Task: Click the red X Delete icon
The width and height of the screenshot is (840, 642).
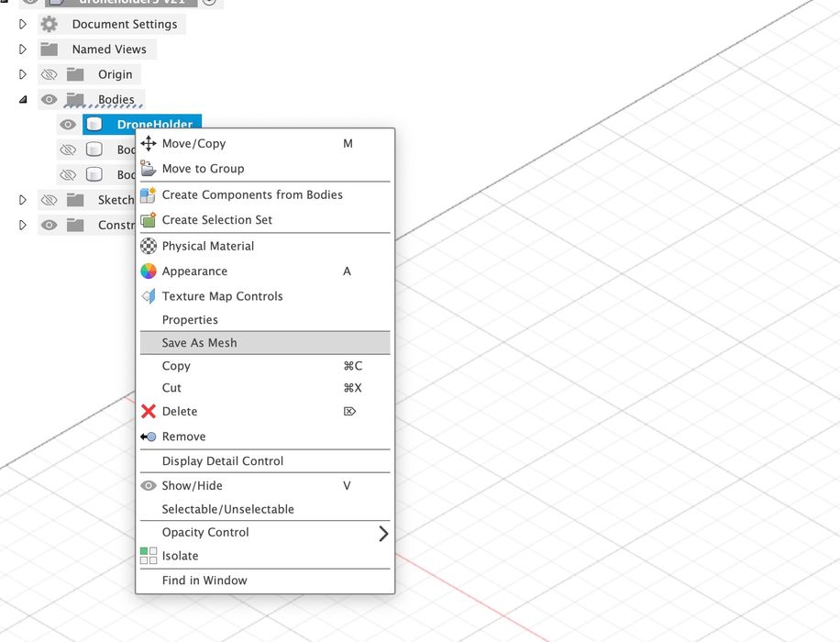Action: (149, 412)
